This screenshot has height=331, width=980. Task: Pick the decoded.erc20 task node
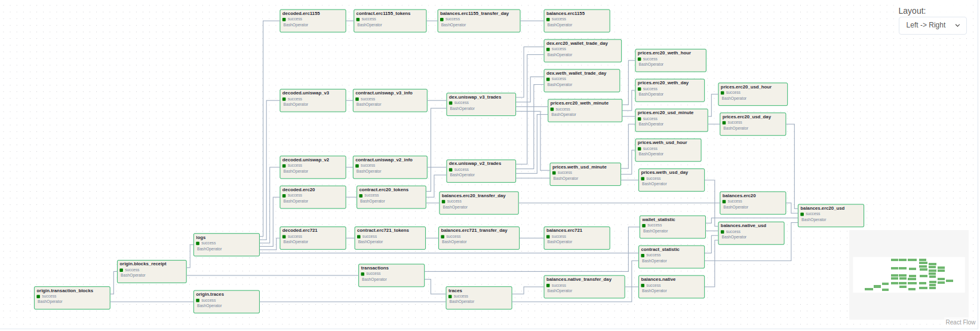pyautogui.click(x=313, y=197)
